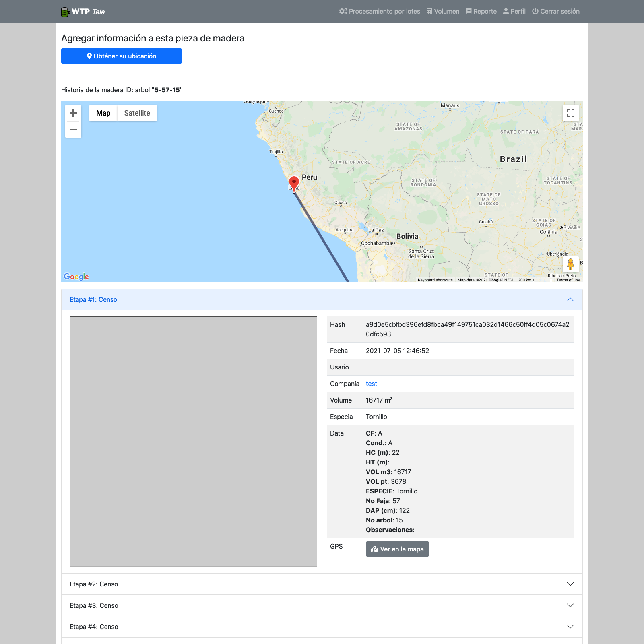The image size is (644, 644).
Task: Zoom out on the map
Action: pos(73,130)
